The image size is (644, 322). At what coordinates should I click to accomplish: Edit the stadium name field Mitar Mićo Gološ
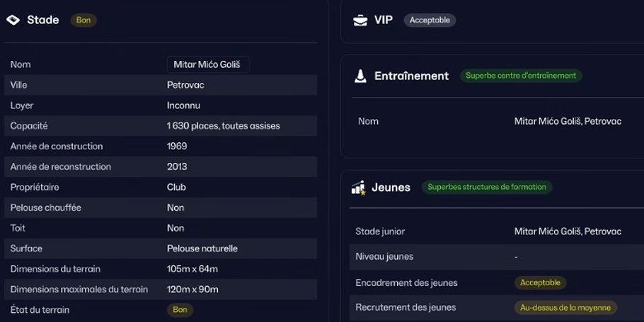tap(208, 64)
